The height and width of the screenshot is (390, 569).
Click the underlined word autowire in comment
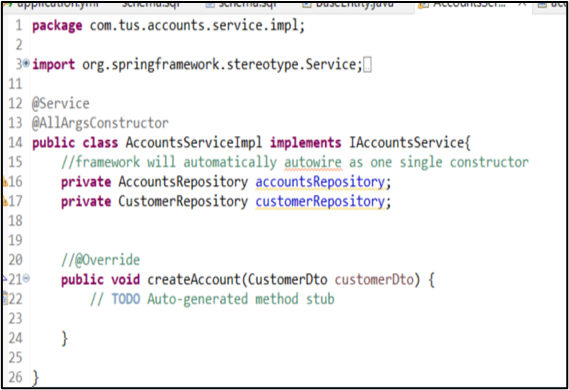tap(313, 163)
